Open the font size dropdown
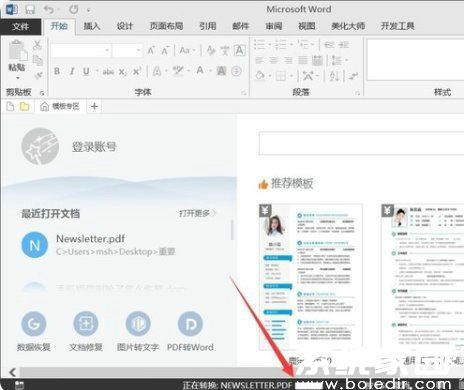Viewport: 464px width, 390px height. point(138,51)
